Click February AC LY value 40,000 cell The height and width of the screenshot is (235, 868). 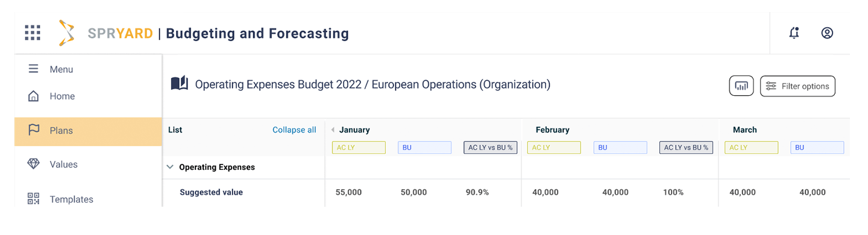[x=546, y=192]
